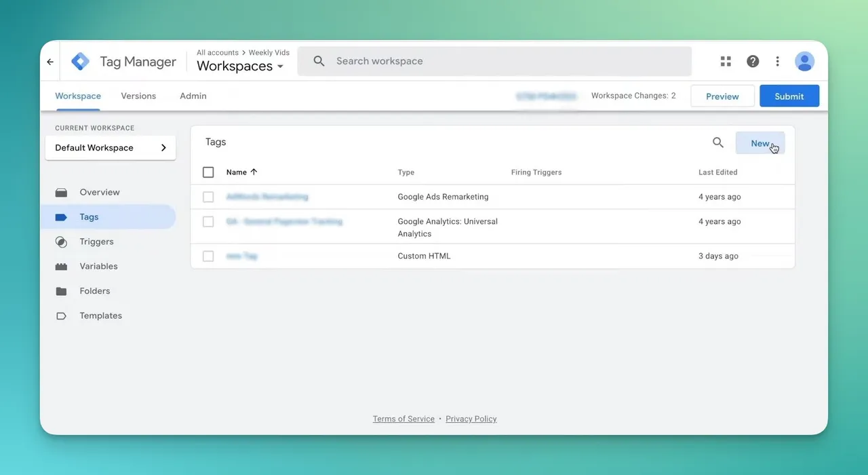Check the Custom HTML row checkbox
The height and width of the screenshot is (475, 868).
coord(208,256)
